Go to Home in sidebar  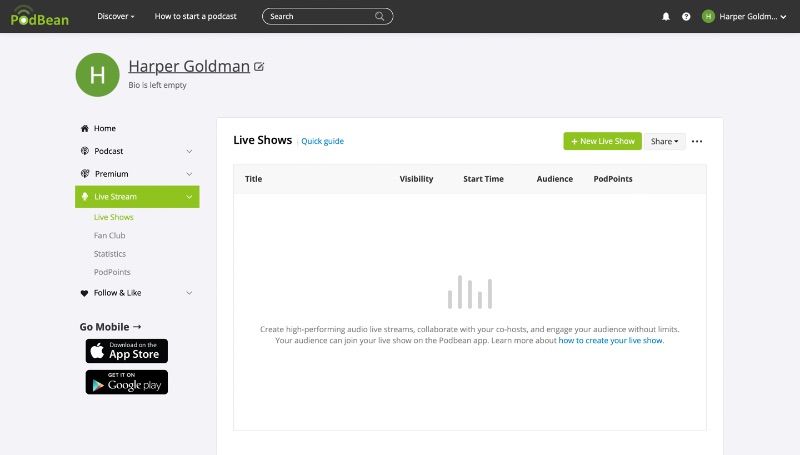[105, 129]
